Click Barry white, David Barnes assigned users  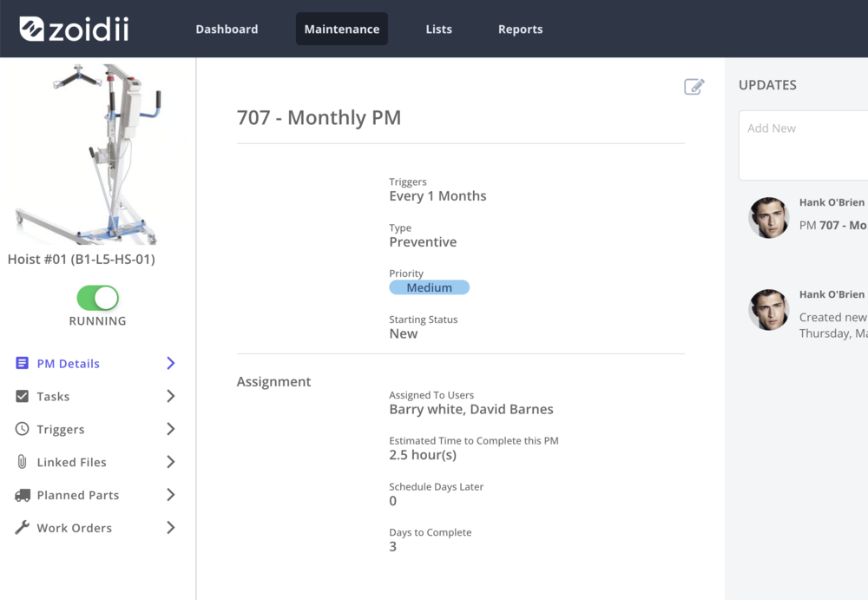point(471,410)
